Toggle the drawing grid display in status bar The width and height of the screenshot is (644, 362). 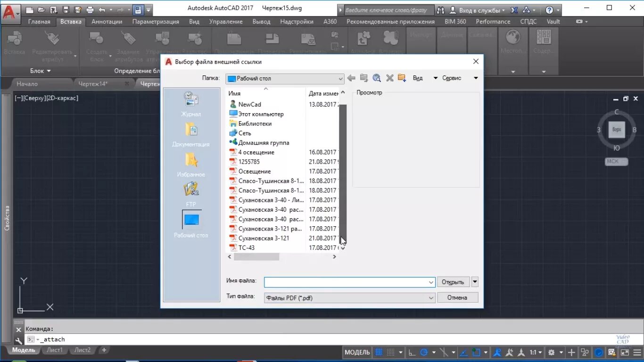(379, 352)
